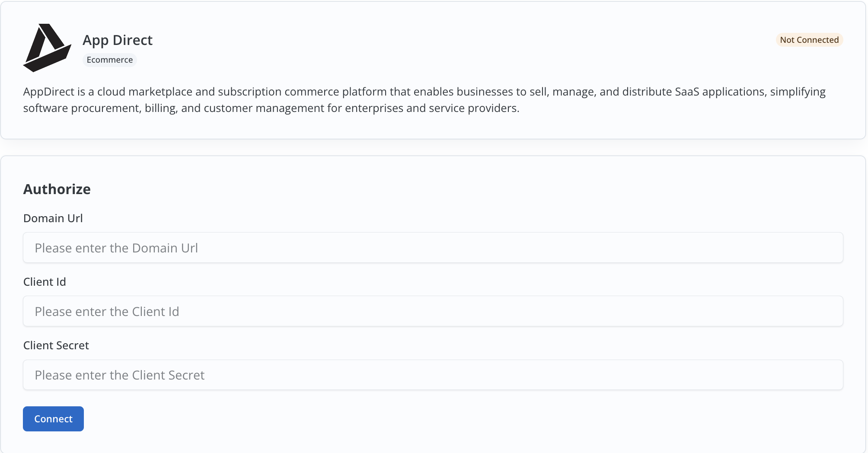The image size is (868, 453).
Task: Focus the Client Secret input field
Action: coord(432,375)
